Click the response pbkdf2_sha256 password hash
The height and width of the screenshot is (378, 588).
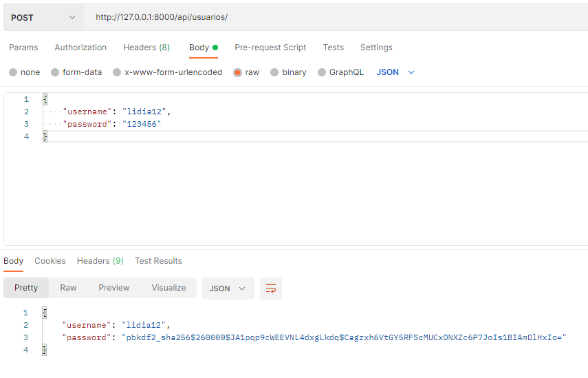[344, 337]
